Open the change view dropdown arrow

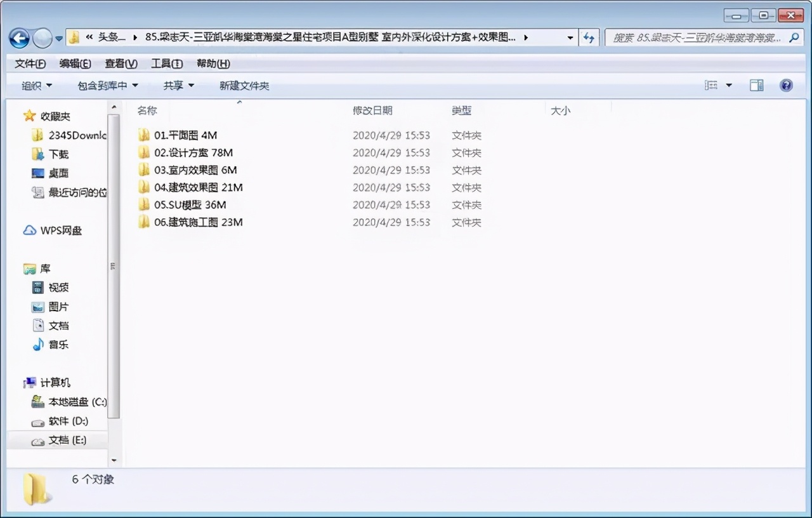coord(728,85)
